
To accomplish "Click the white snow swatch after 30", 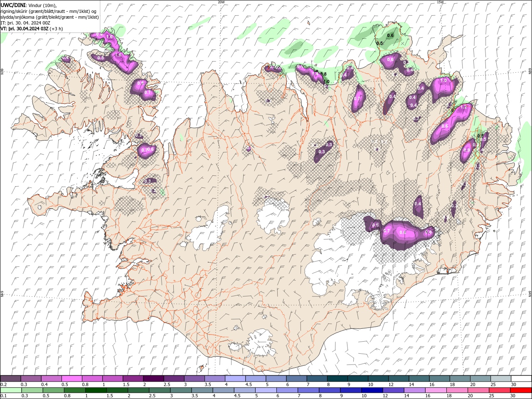I will pyautogui.click(x=521, y=379).
